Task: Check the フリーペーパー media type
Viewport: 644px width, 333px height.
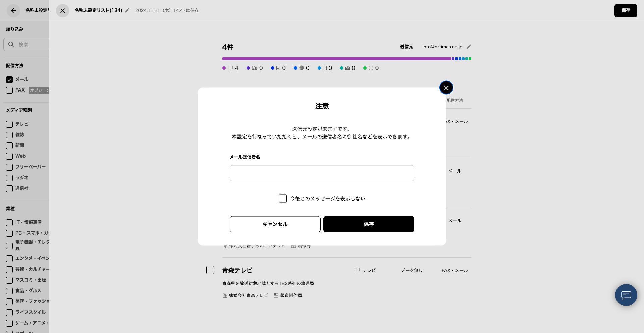Action: (x=9, y=167)
